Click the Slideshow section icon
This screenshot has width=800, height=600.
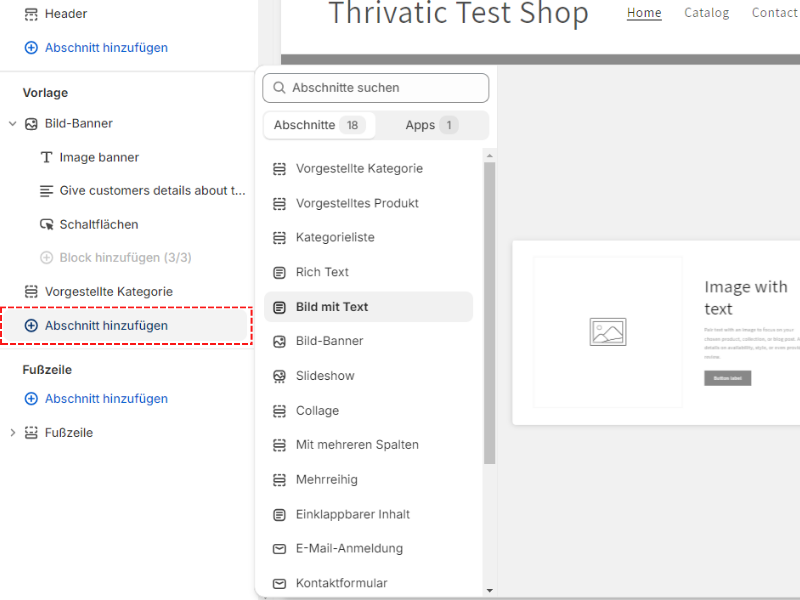(280, 376)
